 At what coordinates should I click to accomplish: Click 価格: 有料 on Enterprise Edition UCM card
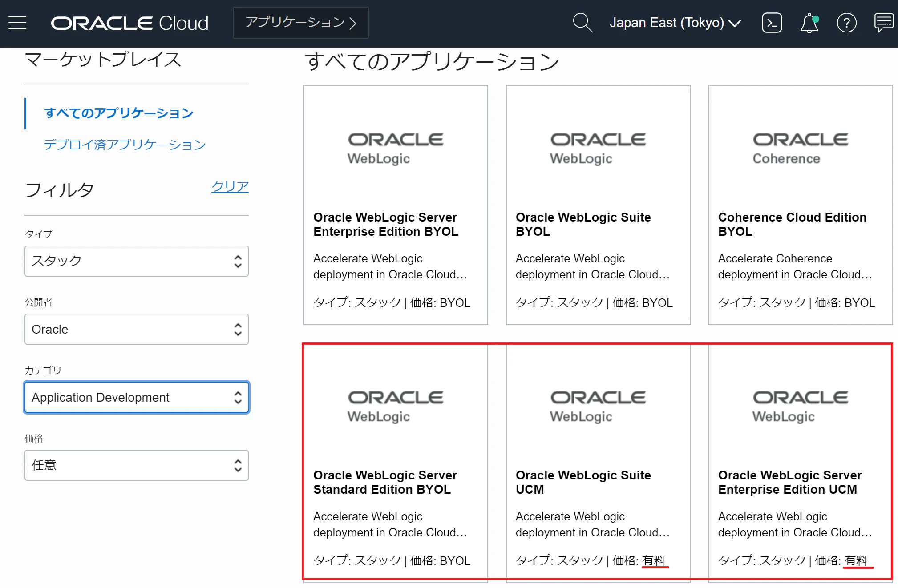point(841,560)
